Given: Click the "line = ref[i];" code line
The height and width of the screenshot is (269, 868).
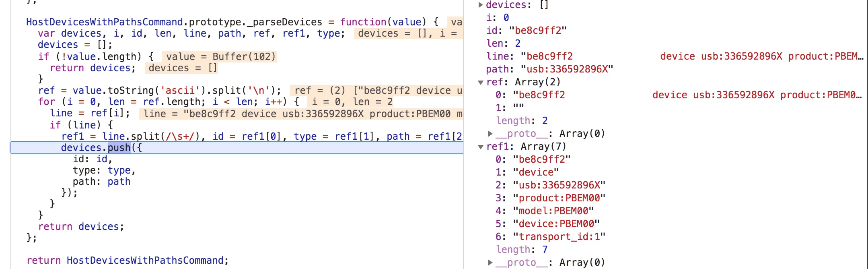Looking at the screenshot, I should coord(90,113).
